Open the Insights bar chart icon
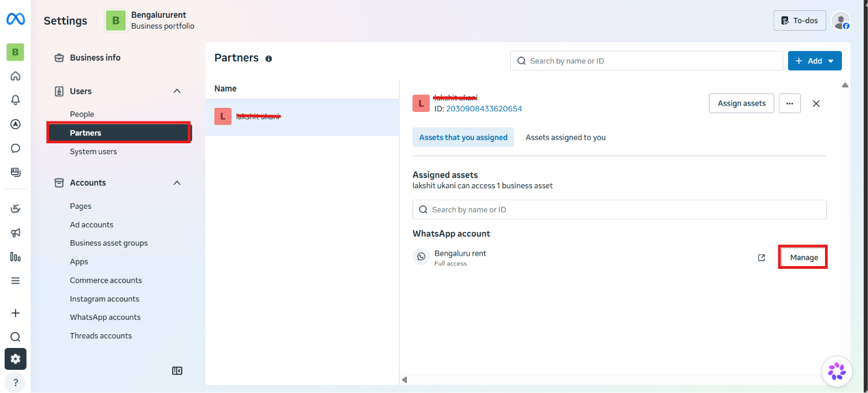Viewport: 868px width, 393px height. click(x=15, y=257)
